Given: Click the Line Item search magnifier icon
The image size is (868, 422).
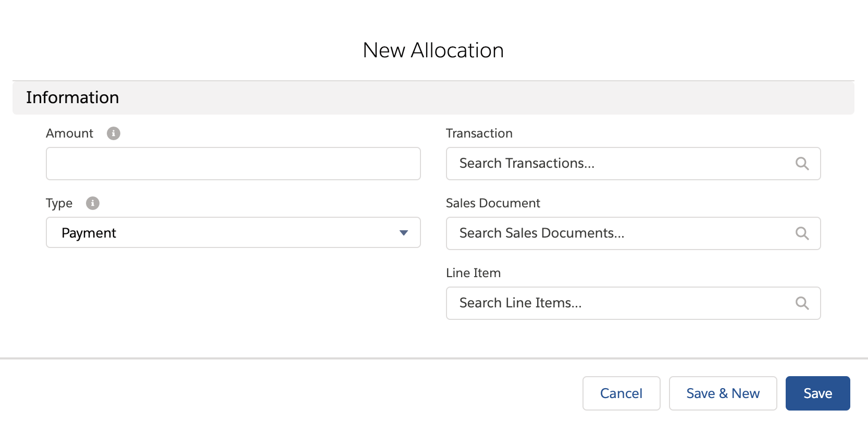Looking at the screenshot, I should pyautogui.click(x=802, y=303).
